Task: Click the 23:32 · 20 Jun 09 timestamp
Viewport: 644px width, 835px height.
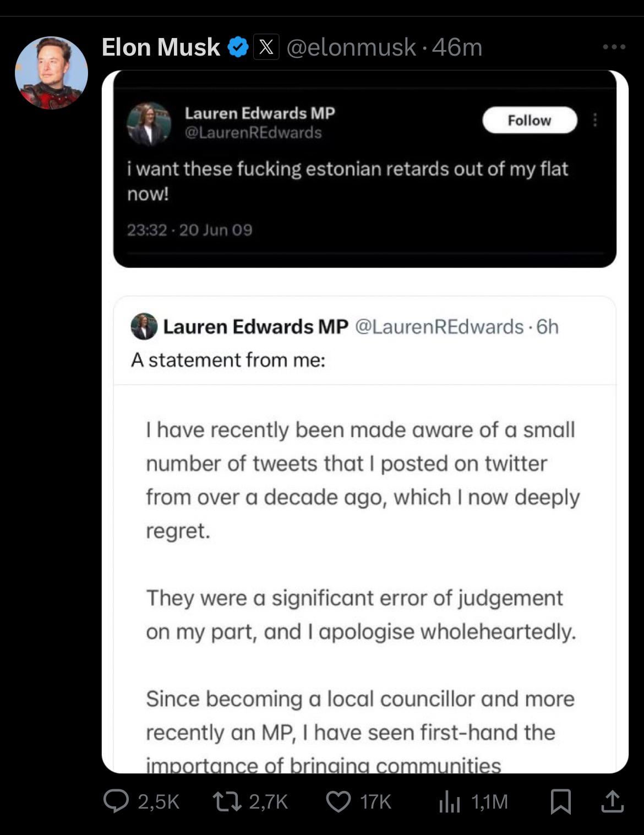Action: (189, 230)
